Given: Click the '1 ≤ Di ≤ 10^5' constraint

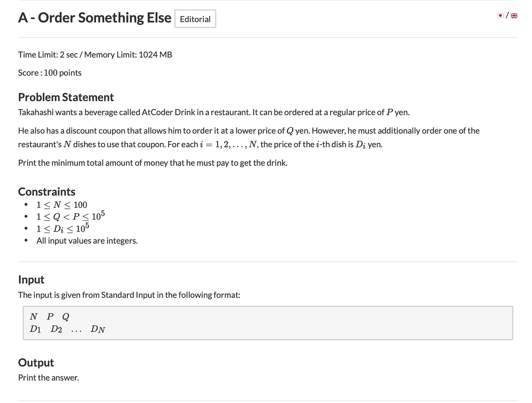Looking at the screenshot, I should coord(63,228).
